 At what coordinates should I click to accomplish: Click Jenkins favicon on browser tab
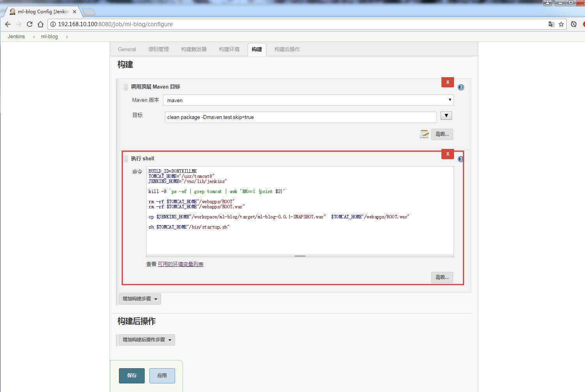pyautogui.click(x=12, y=12)
